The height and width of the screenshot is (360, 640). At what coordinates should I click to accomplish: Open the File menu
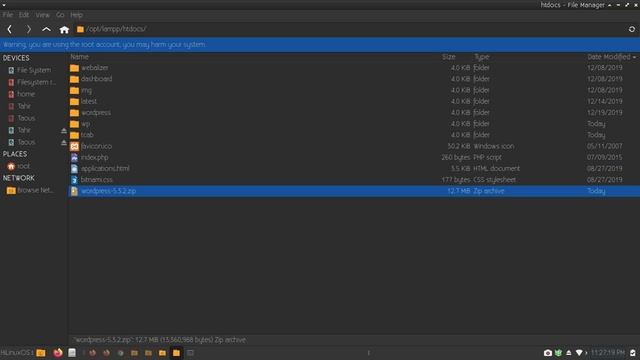8,15
